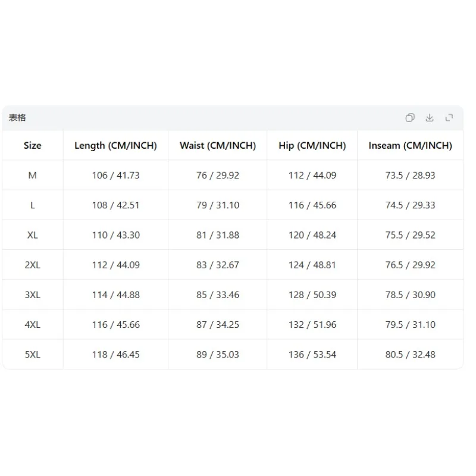Click the 5XL size row cell
This screenshot has height=476, width=476.
coord(33,355)
